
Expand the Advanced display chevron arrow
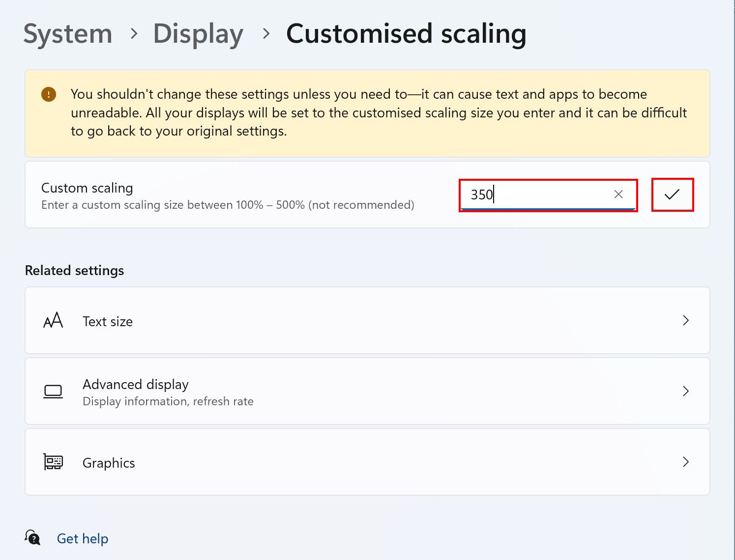686,391
